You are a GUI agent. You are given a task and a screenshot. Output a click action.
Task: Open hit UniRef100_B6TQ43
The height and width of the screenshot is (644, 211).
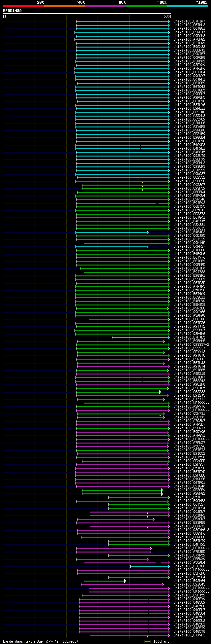pos(189,87)
